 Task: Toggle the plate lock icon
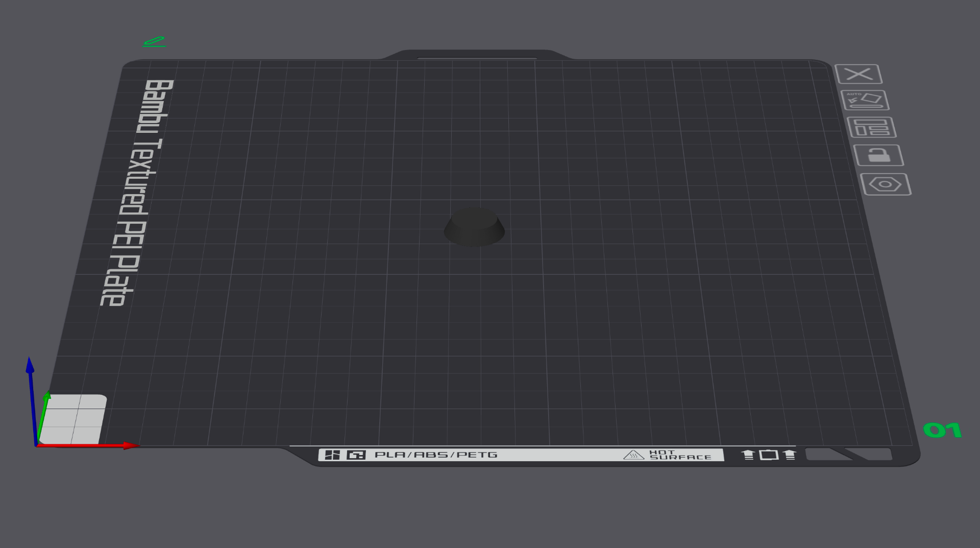(x=879, y=155)
